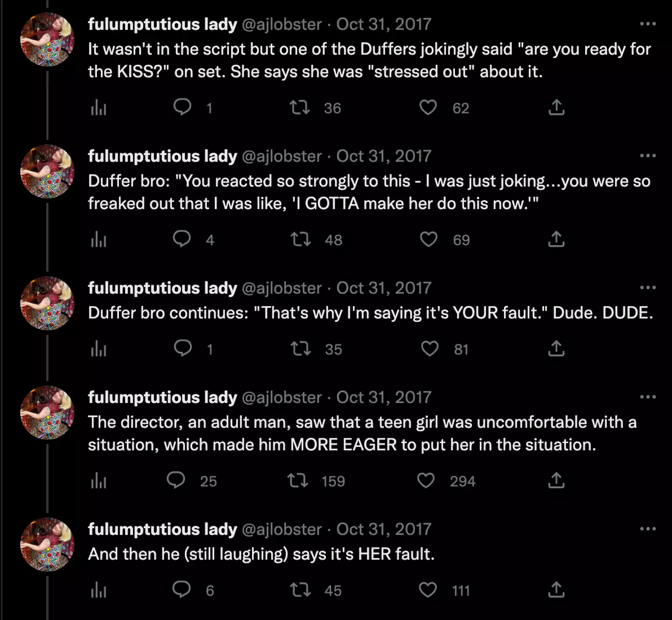Click profile avatar on "Duffer bro continues" tweet
The image size is (672, 620).
pyautogui.click(x=47, y=303)
